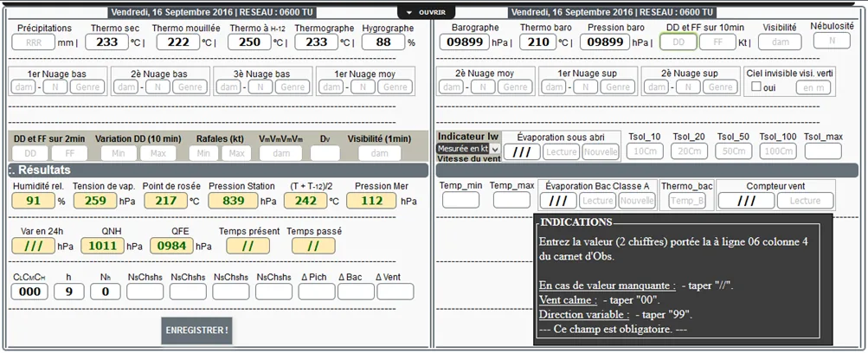Focus the 1er Nuage bas Genre field

tap(87, 87)
